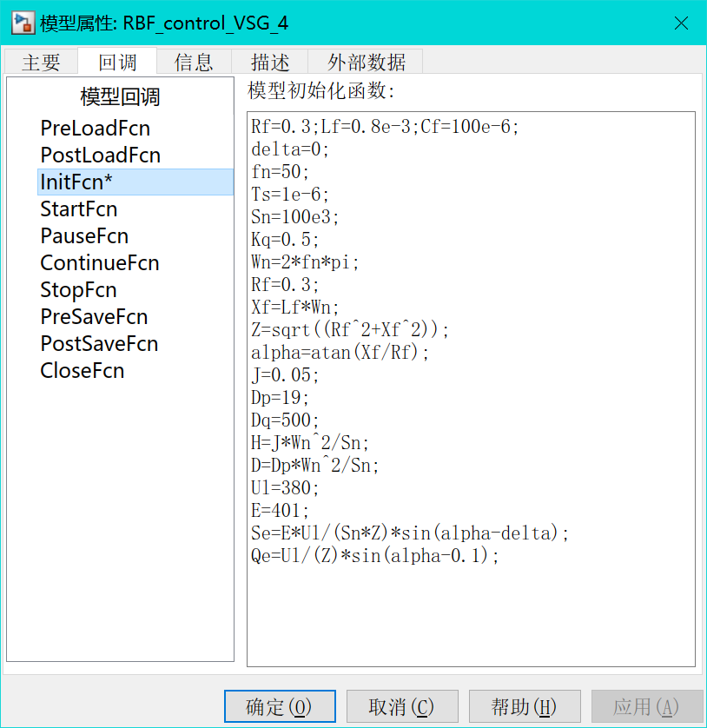Screen dimensions: 707x728
Task: Select the PreSaveFcn callback
Action: tap(93, 316)
